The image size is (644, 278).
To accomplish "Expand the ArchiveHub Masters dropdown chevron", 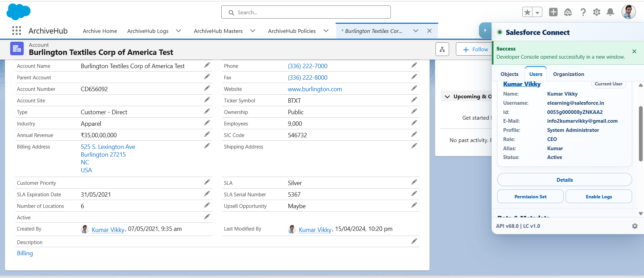I will (x=253, y=31).
